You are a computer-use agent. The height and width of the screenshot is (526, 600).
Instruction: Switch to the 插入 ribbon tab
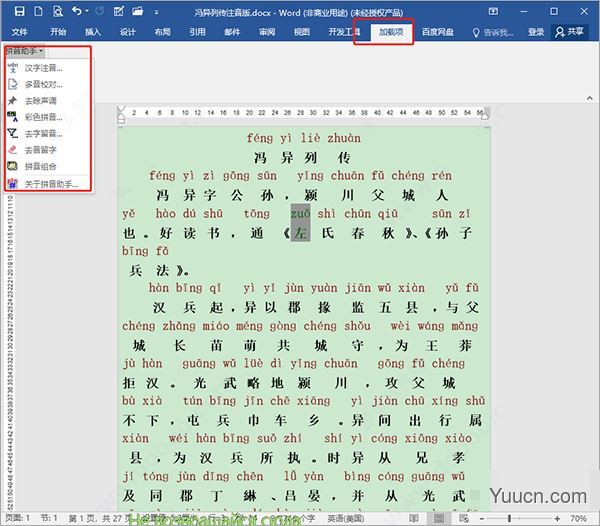[x=93, y=32]
